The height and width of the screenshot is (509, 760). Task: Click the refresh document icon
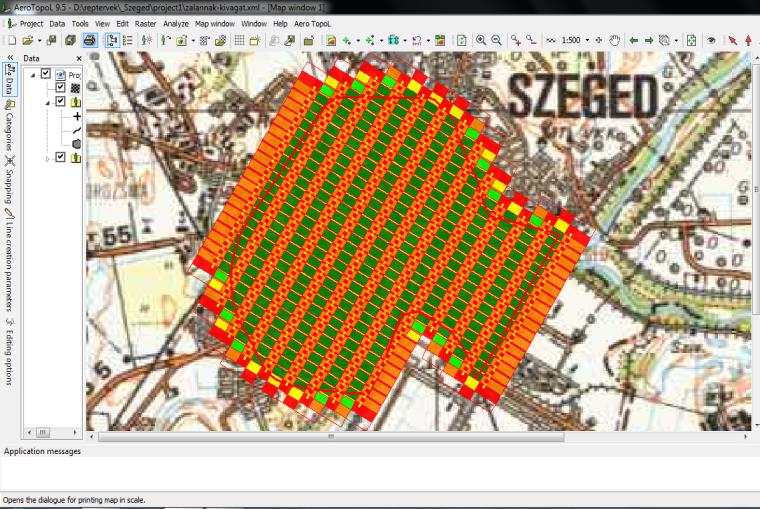click(x=461, y=41)
